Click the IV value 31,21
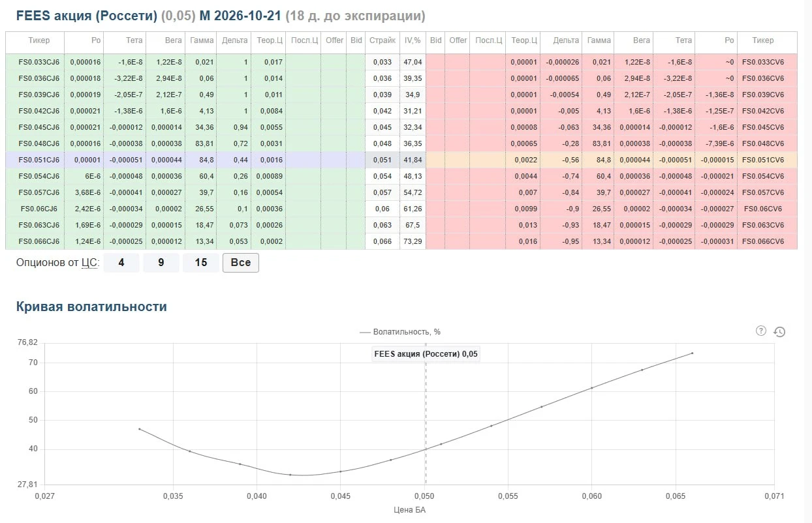This screenshot has height=523, width=812. tap(413, 111)
